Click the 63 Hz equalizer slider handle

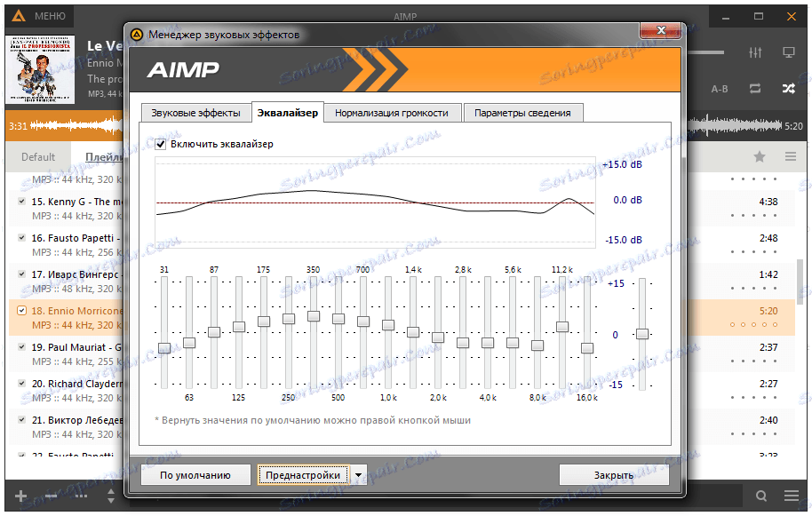(x=189, y=343)
